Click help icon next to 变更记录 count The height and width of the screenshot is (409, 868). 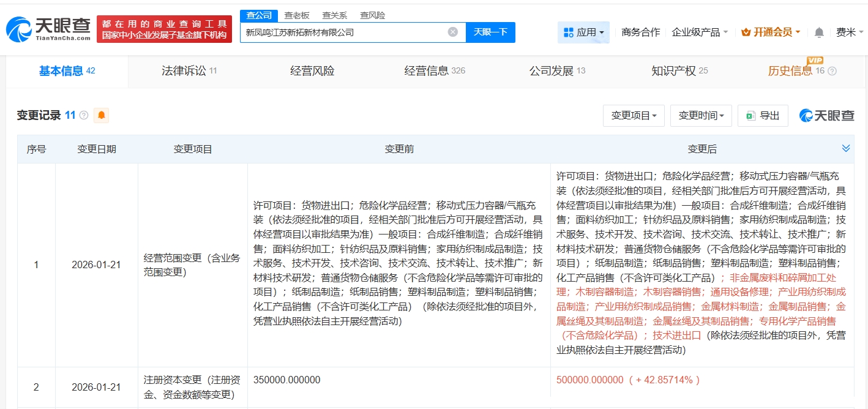[x=84, y=115]
